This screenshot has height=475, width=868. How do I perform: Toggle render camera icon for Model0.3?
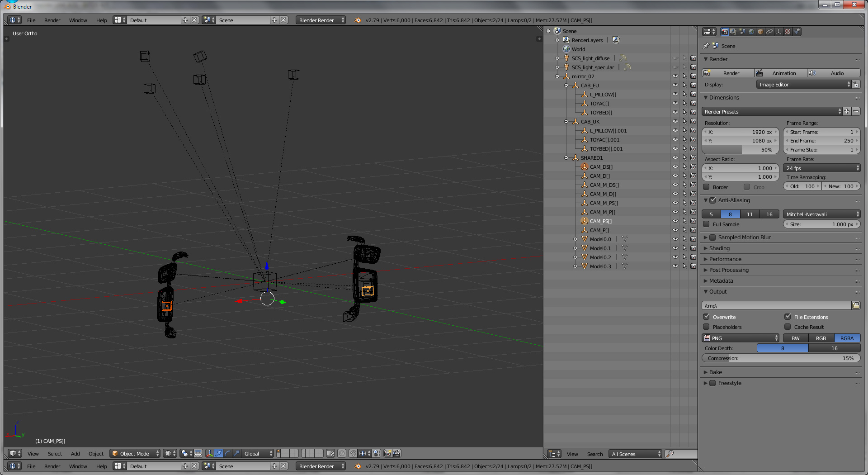[693, 266]
